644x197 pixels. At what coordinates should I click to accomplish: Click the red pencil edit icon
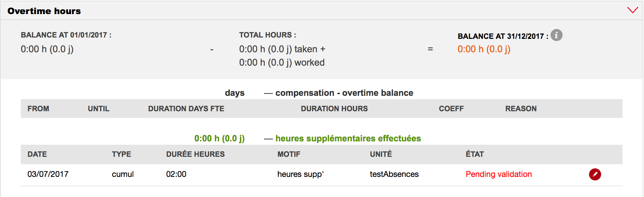(595, 174)
